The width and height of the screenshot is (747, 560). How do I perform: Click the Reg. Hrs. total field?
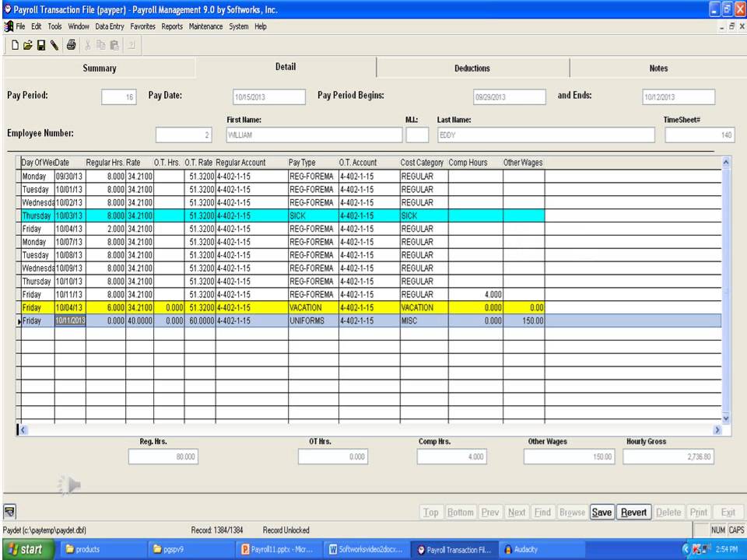(163, 457)
